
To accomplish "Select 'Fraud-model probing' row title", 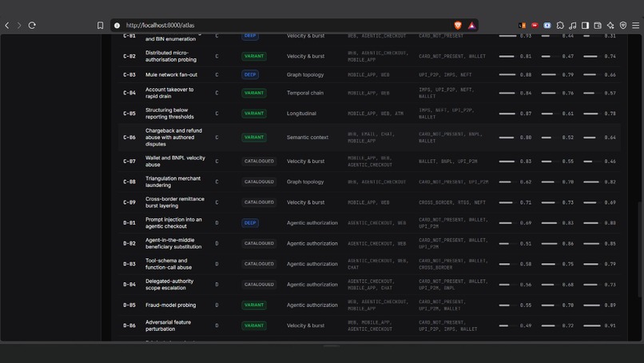I will (170, 305).
